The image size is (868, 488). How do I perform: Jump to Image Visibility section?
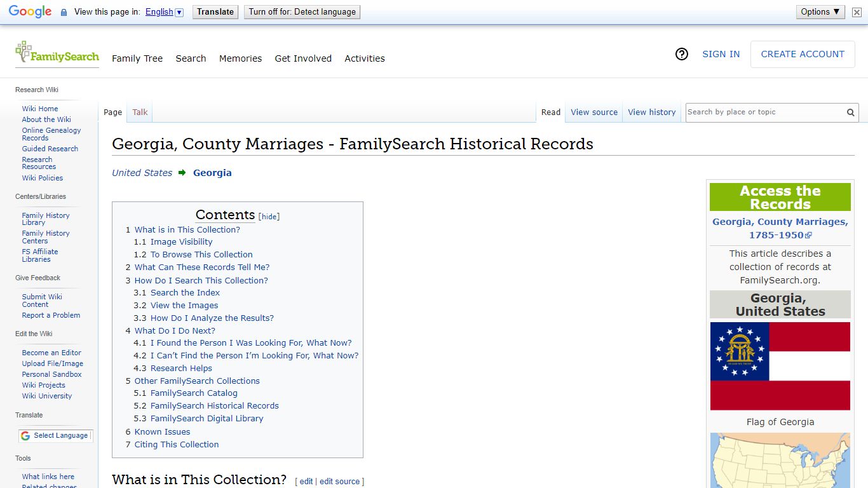(181, 242)
